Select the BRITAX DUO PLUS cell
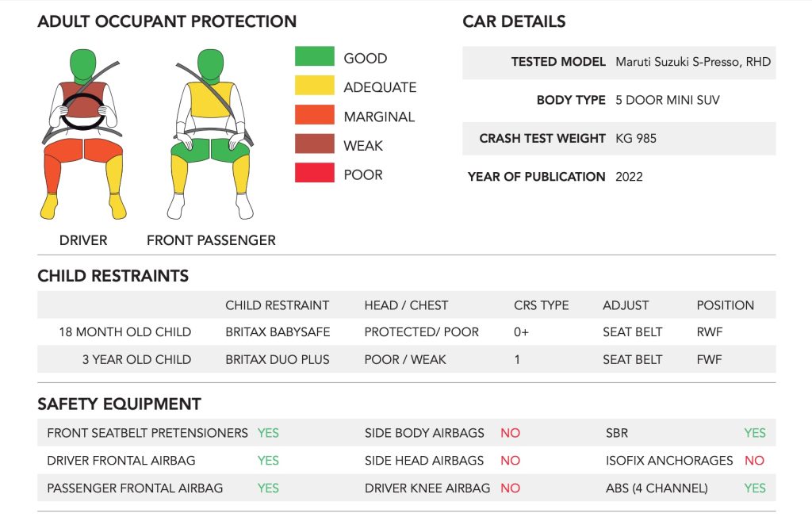 pyautogui.click(x=277, y=359)
